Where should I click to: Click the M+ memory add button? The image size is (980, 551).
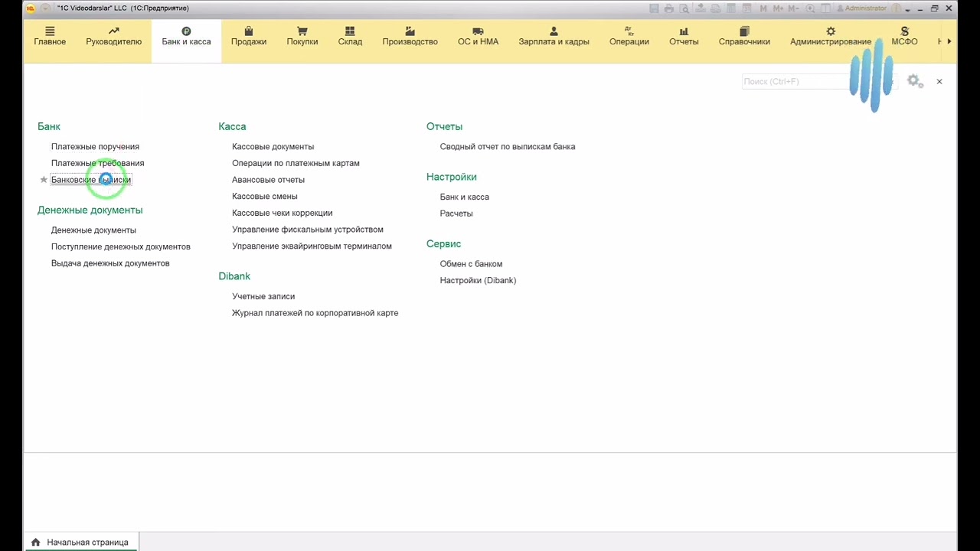point(779,8)
